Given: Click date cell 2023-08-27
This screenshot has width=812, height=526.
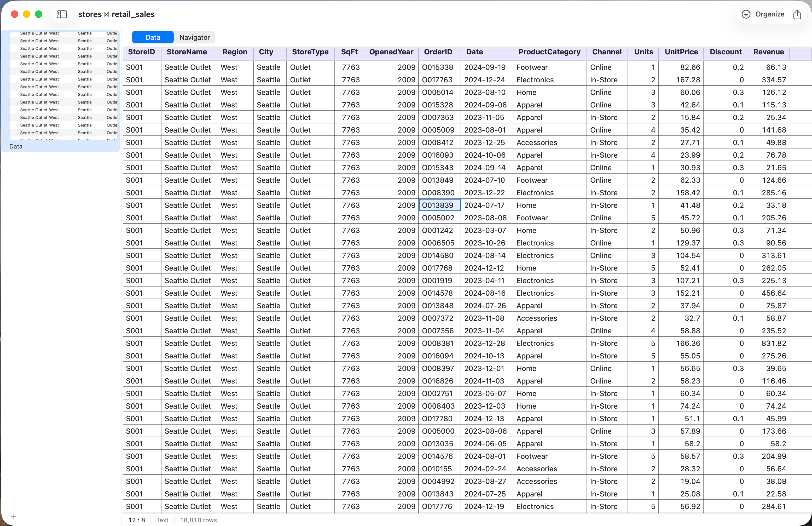Looking at the screenshot, I should click(x=487, y=481).
